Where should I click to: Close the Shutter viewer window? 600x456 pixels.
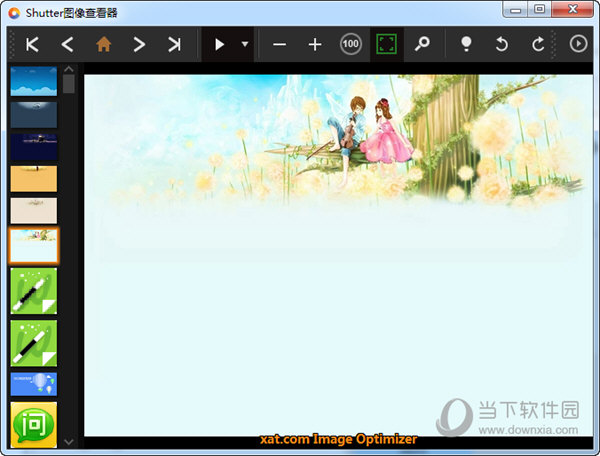572,9
